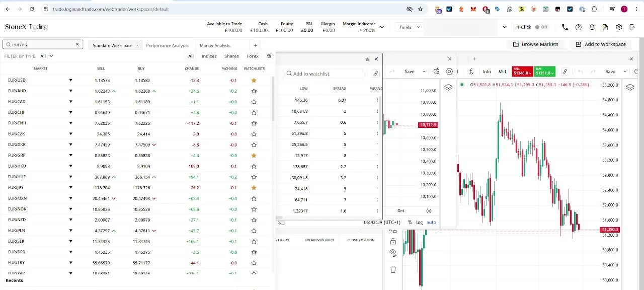Switch to Market Analysis tab

pos(215,45)
